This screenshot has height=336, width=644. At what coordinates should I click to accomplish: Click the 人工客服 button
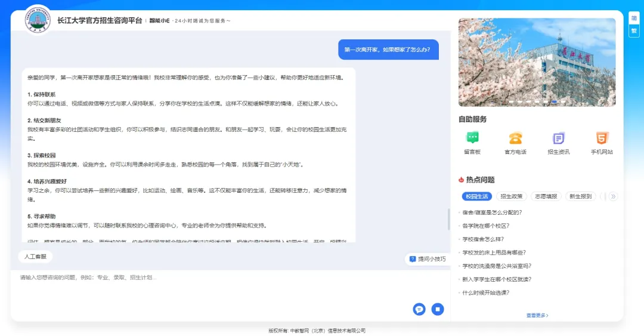click(x=35, y=257)
